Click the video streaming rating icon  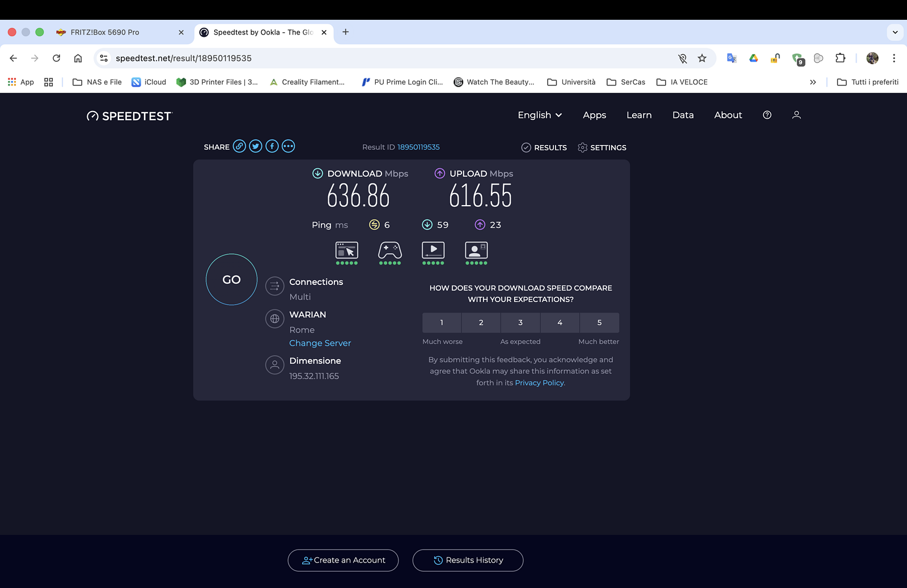click(x=433, y=253)
